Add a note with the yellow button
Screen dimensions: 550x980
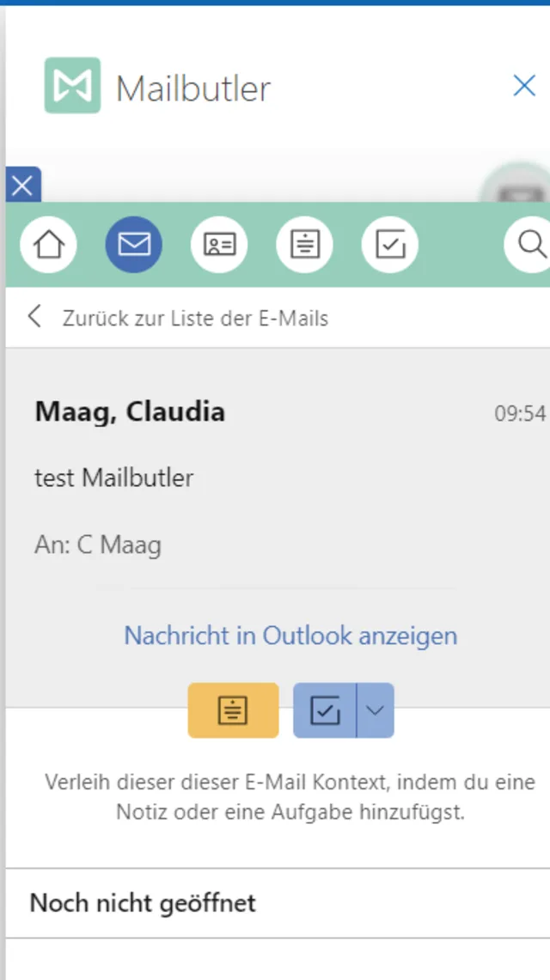pyautogui.click(x=233, y=710)
